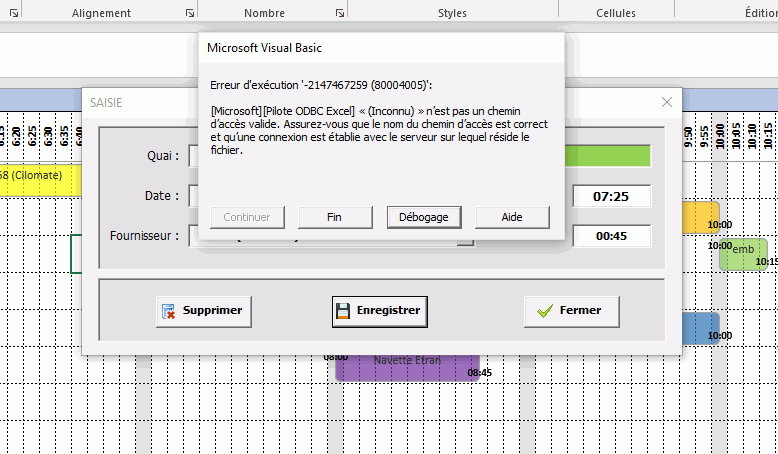Select the green emb schedule block

tap(743, 255)
